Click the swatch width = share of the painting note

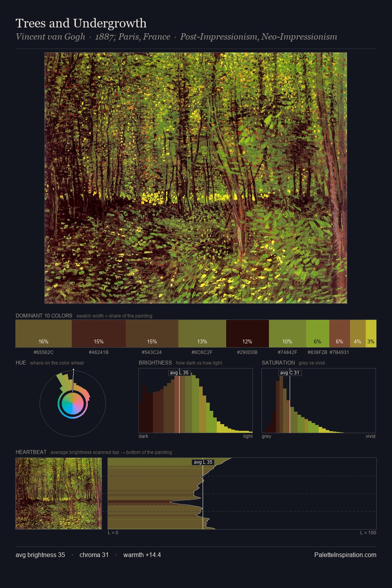coord(114,316)
